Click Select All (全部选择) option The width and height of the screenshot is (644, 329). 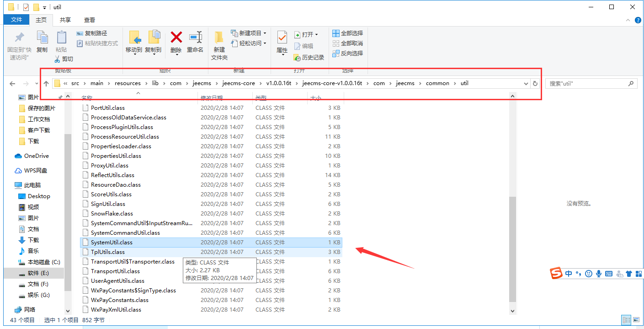348,33
